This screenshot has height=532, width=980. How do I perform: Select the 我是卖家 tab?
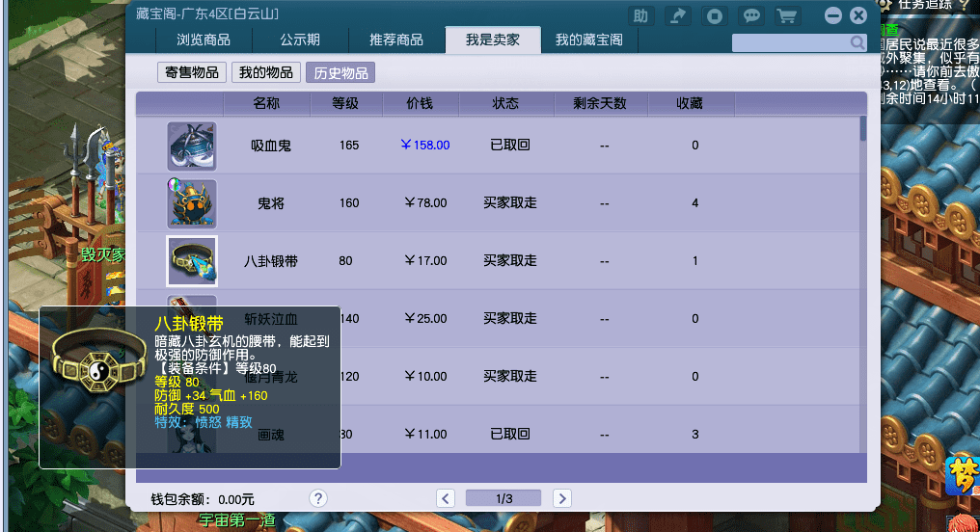[x=493, y=40]
